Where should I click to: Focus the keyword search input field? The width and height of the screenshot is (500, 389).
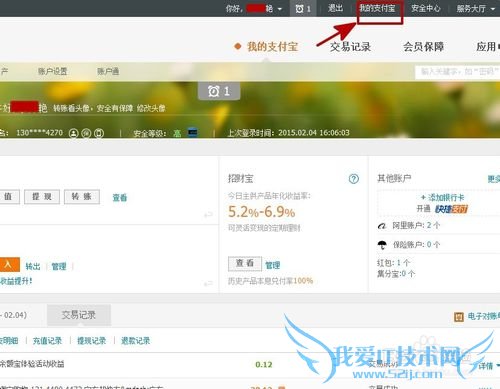(x=457, y=71)
